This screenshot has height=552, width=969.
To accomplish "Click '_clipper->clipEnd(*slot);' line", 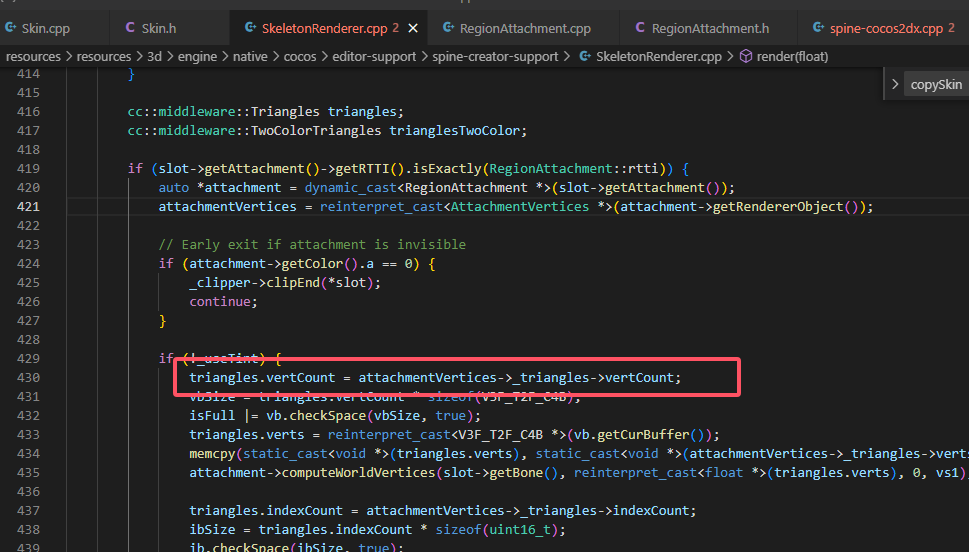I will (x=285, y=282).
